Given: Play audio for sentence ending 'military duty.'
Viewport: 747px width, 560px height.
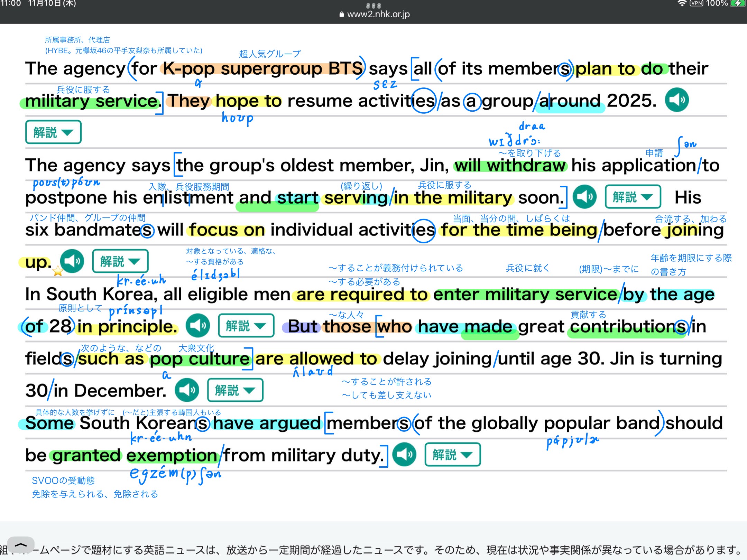Looking at the screenshot, I should click(x=404, y=455).
